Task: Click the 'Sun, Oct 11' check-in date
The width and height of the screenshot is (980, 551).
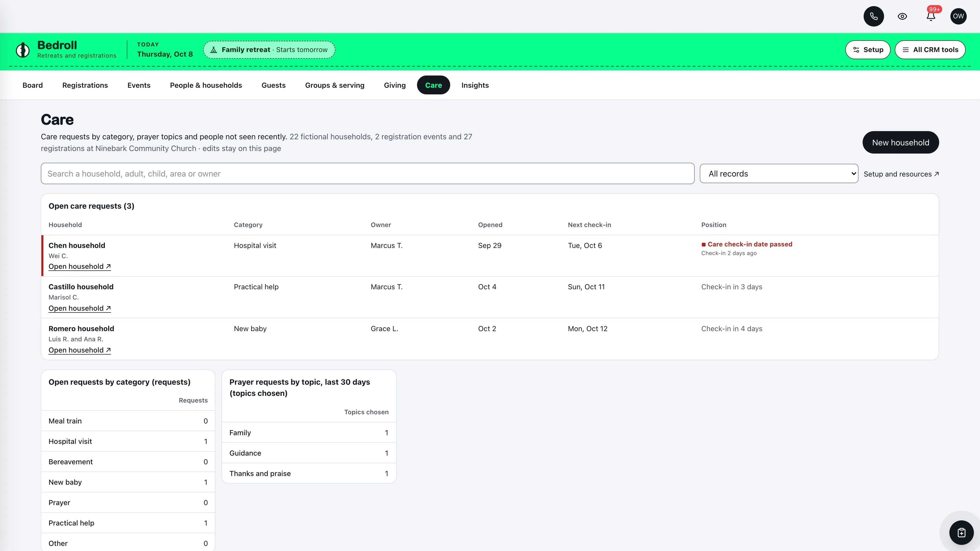Action: 586,287
